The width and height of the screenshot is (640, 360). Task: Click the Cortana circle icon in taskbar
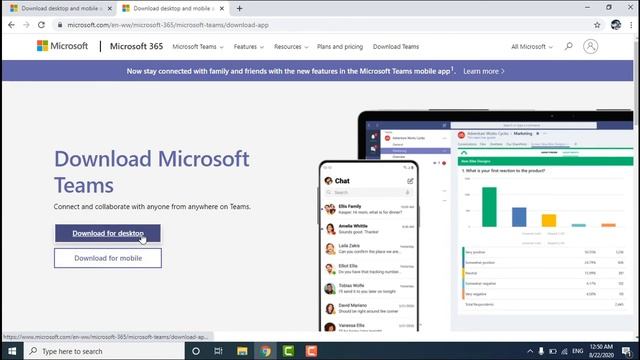pyautogui.click(x=196, y=351)
